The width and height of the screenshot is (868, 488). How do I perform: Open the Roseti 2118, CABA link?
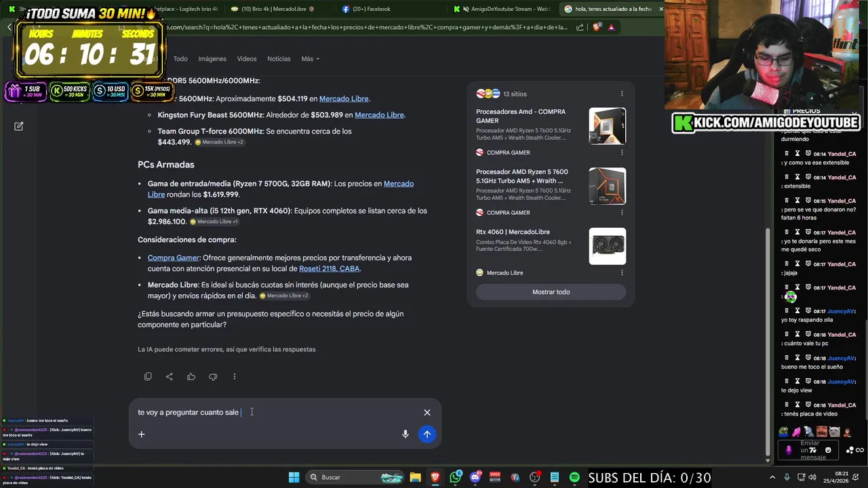pos(329,269)
